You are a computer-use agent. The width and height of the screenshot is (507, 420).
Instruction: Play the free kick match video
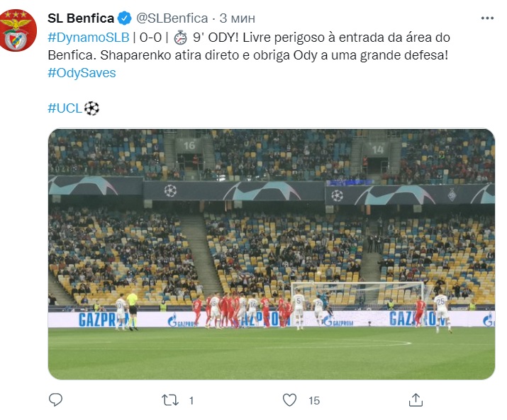(271, 254)
